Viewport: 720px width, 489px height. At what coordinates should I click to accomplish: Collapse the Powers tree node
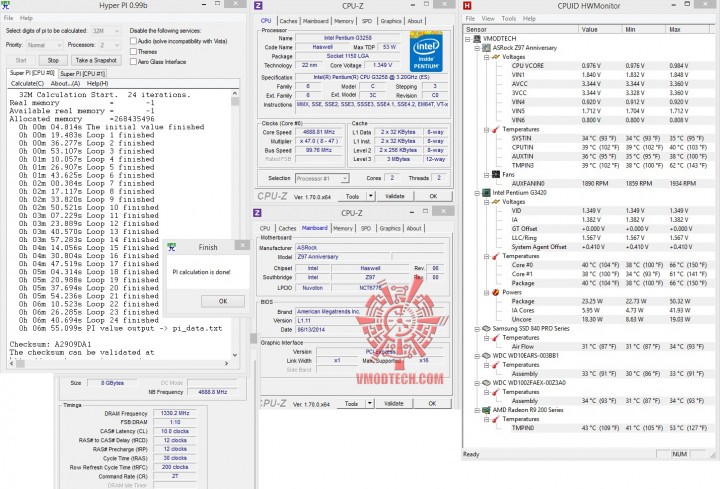(486, 292)
